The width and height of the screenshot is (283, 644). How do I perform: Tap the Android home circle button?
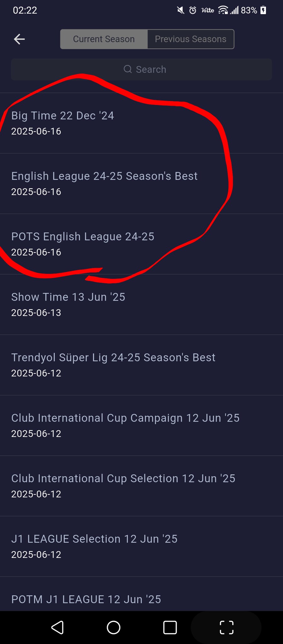point(114,627)
